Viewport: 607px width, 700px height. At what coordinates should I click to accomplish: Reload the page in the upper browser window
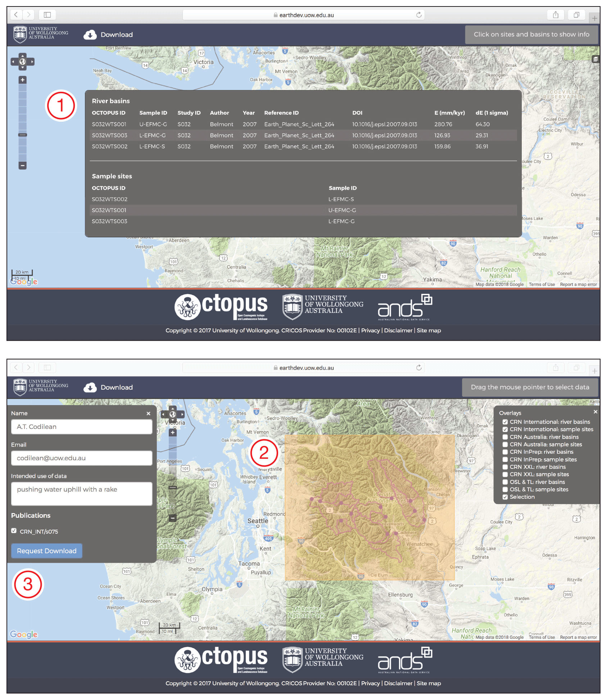[x=419, y=15]
